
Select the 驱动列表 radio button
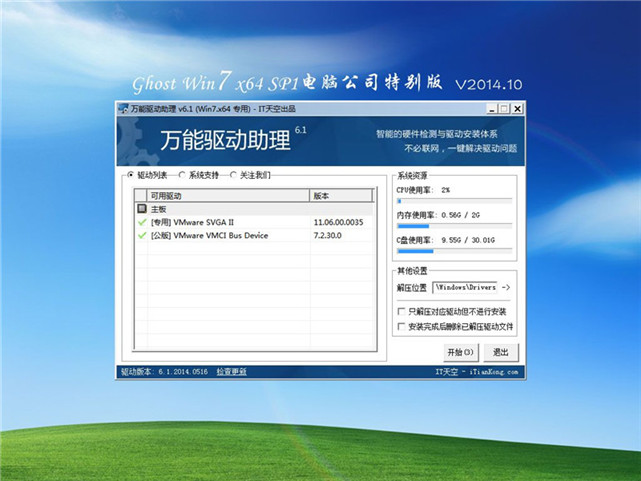pyautogui.click(x=129, y=175)
